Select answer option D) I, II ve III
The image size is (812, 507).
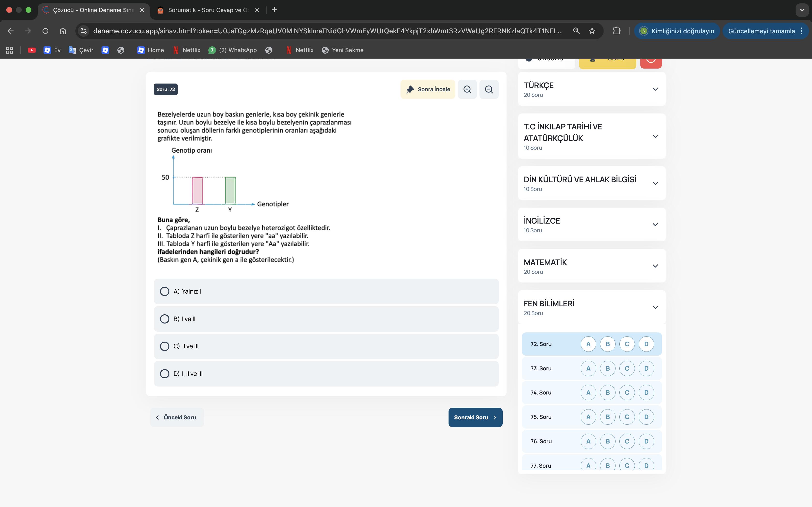(x=164, y=373)
